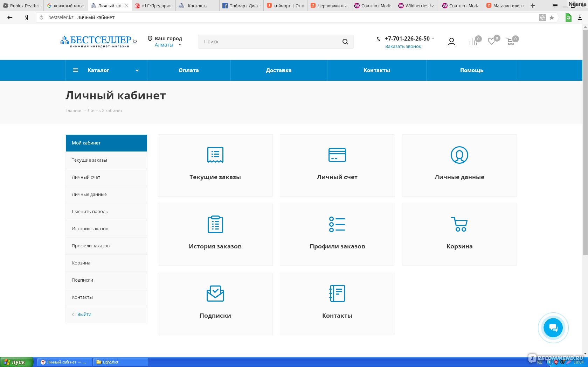Select Корзина in the sidebar

[x=106, y=263]
